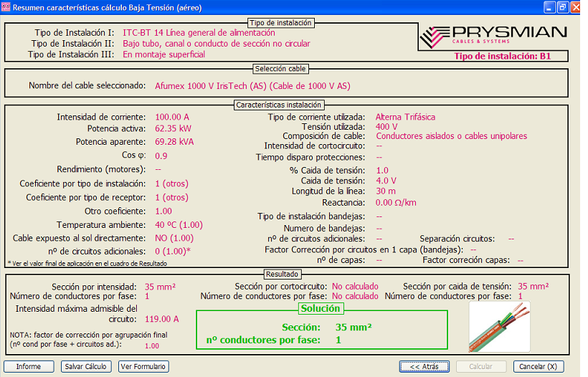Click 'Coeficiente por tipo de instalación' value '1 (otros)'

pyautogui.click(x=172, y=183)
